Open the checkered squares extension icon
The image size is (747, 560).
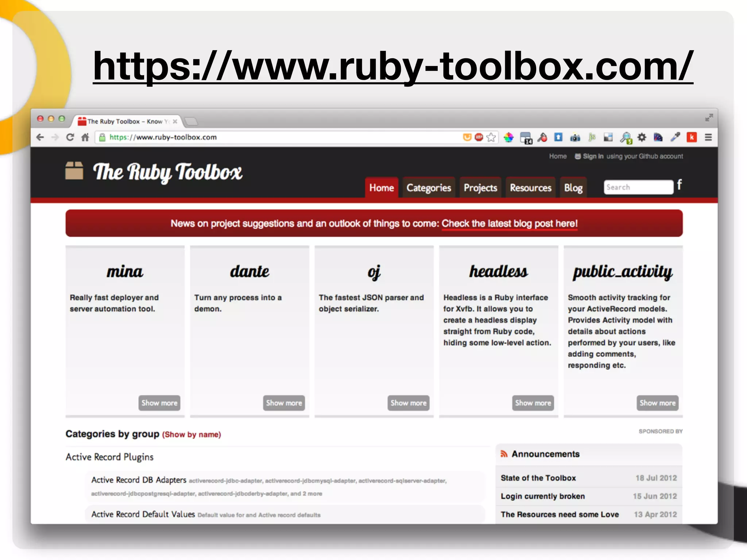[608, 137]
